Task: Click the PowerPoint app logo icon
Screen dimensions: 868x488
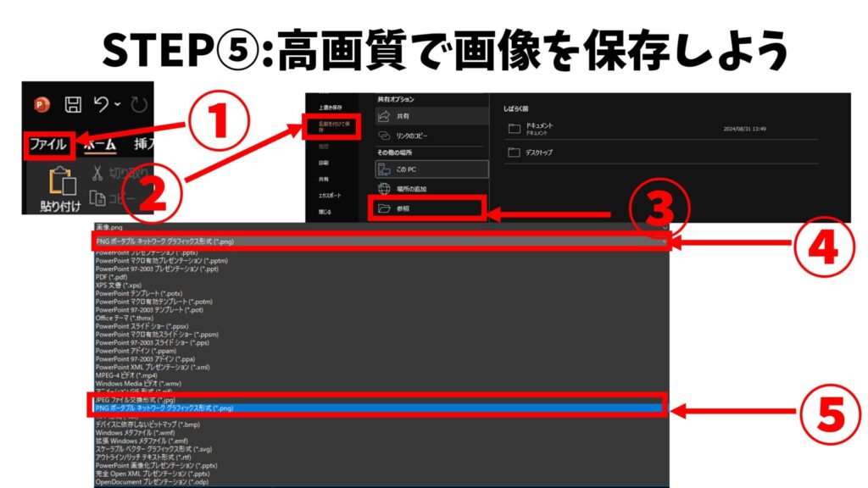Action: point(42,105)
